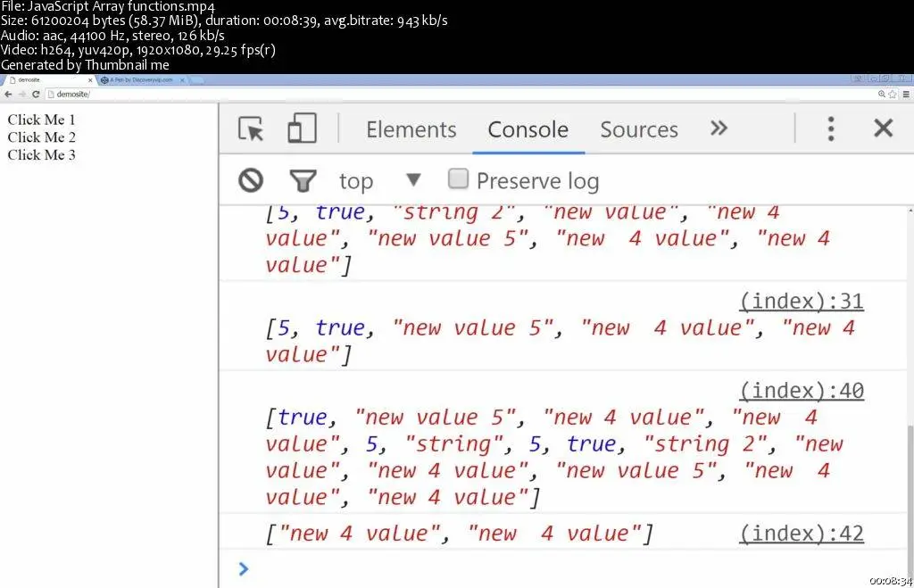Expand the top context dropdown arrow

click(413, 179)
